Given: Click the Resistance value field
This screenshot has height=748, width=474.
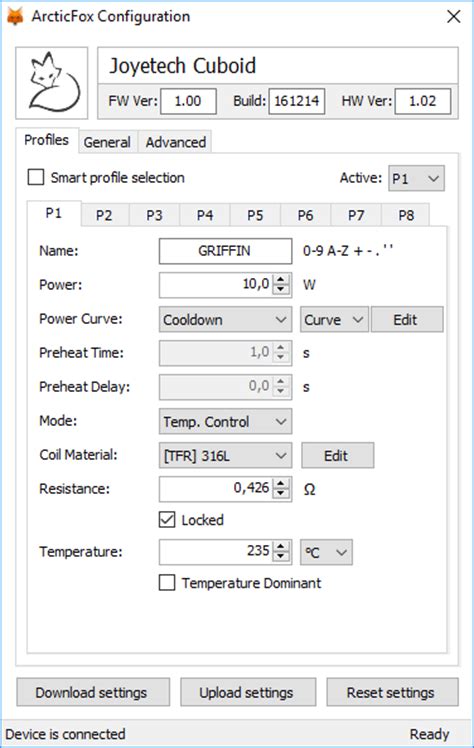Looking at the screenshot, I should click(x=216, y=488).
